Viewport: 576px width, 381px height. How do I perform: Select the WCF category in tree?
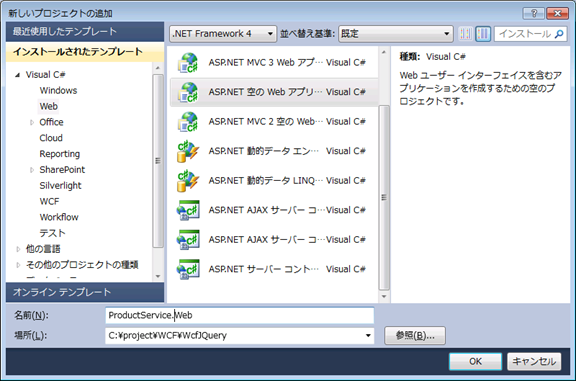(49, 201)
